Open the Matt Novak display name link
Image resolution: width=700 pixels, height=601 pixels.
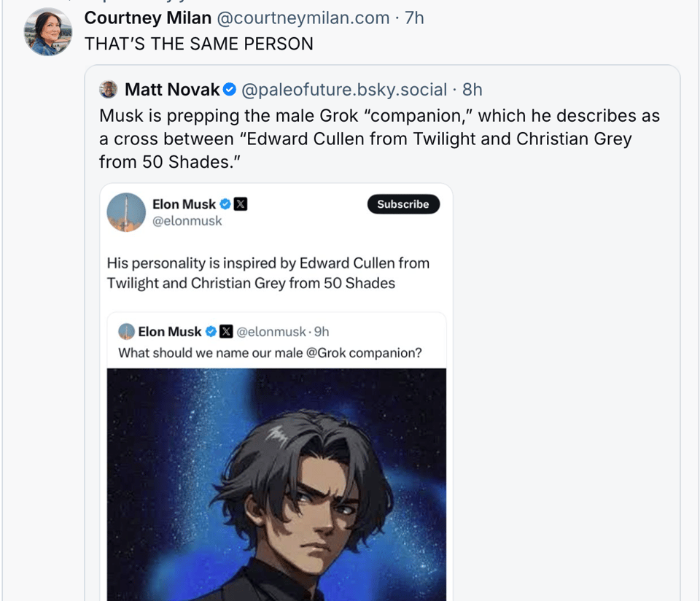click(x=172, y=90)
